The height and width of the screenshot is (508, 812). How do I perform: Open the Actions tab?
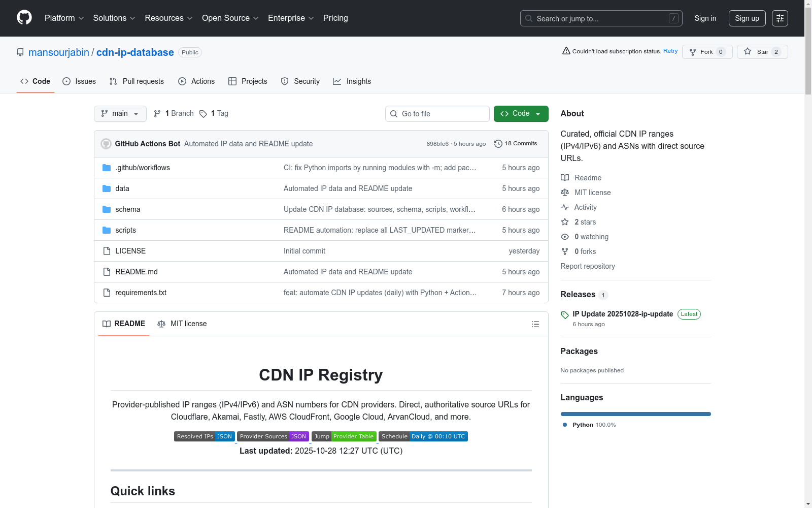(x=196, y=81)
